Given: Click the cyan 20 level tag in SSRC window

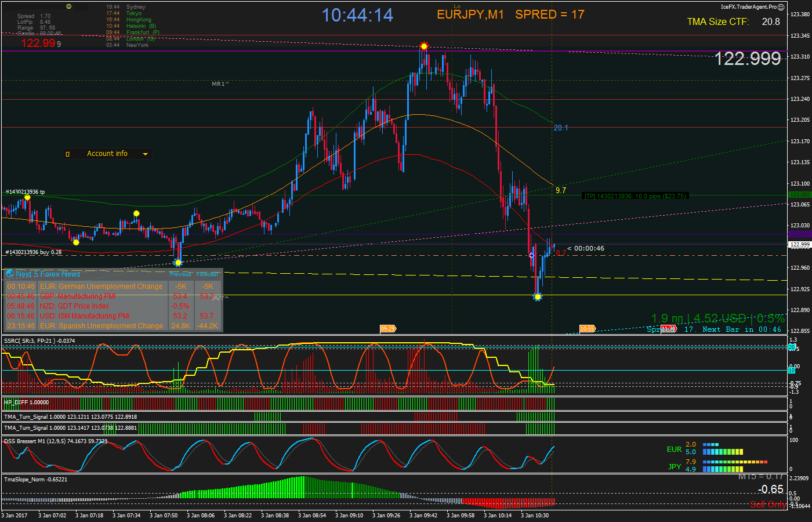Looking at the screenshot, I should tap(792, 347).
